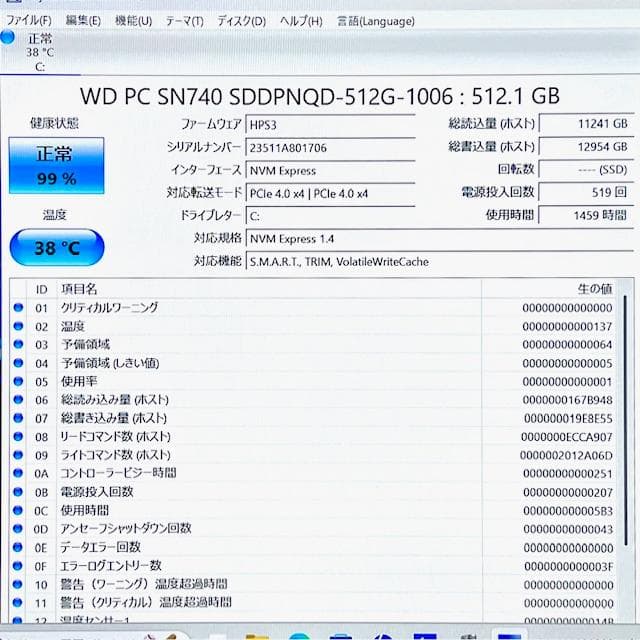640x640 pixels.
Task: Open the ヘルプ(H) menu
Action: click(301, 21)
